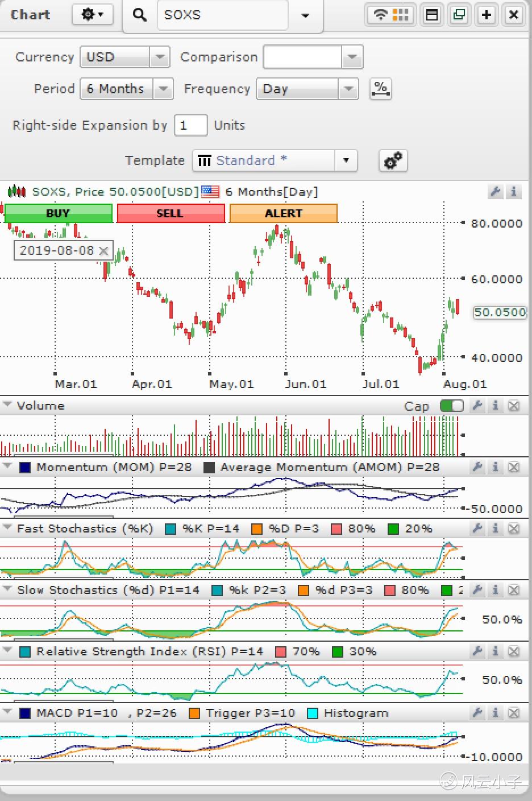Click the candlestick chart type icon

click(16, 192)
